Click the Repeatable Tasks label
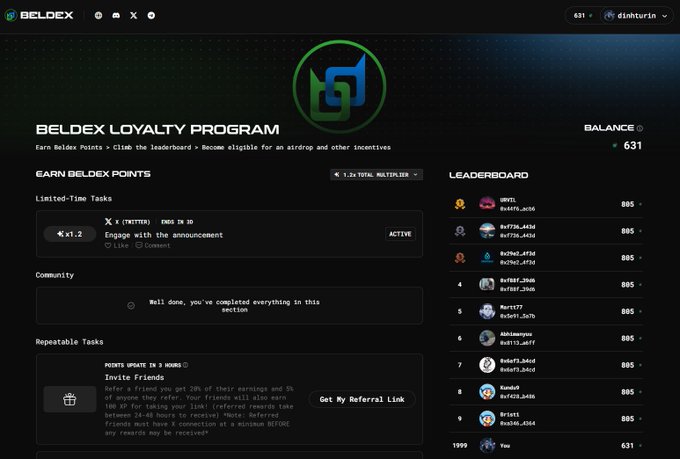 (x=69, y=342)
